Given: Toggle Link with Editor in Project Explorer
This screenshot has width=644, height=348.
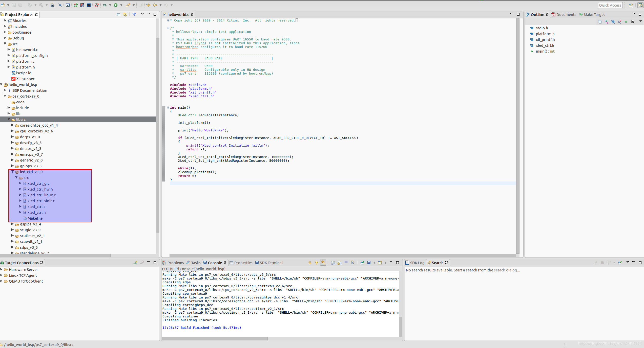Looking at the screenshot, I should [x=125, y=14].
